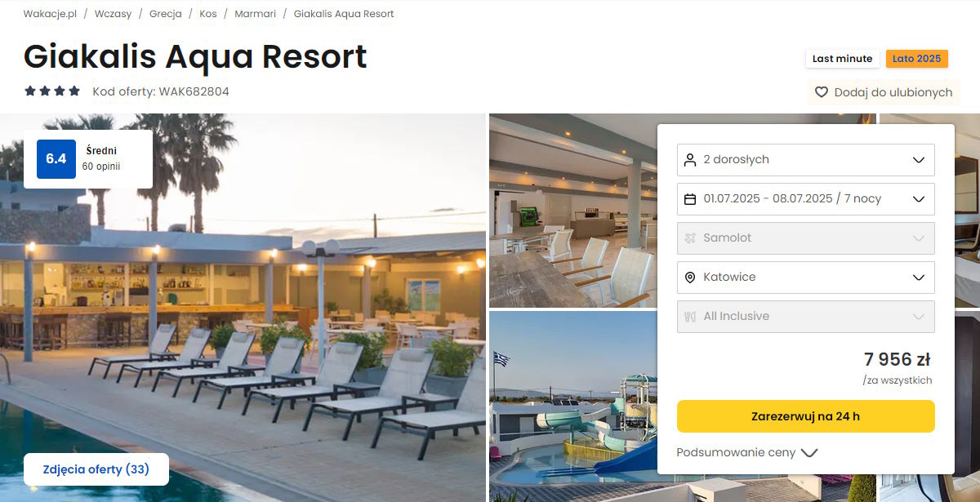This screenshot has width=980, height=502.
Task: Click the location pin icon by Katowice
Action: [x=690, y=278]
